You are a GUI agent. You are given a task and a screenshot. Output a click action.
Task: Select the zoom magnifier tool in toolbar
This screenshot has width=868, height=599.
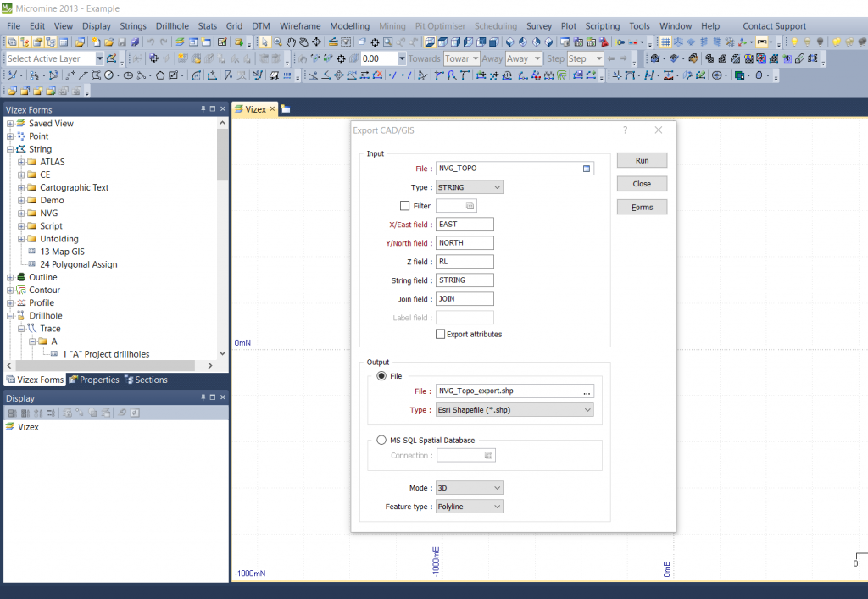pyautogui.click(x=278, y=42)
